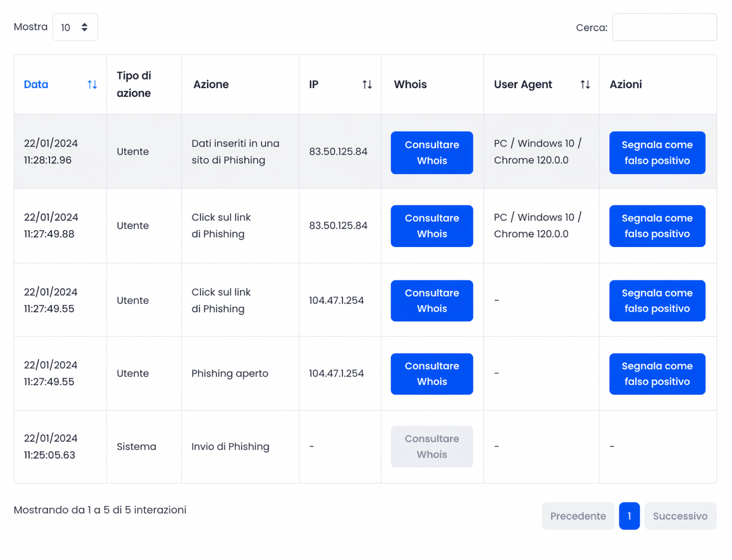Consult Whois for the 11:28:12.96 entry
The width and height of the screenshot is (732, 560).
click(432, 153)
